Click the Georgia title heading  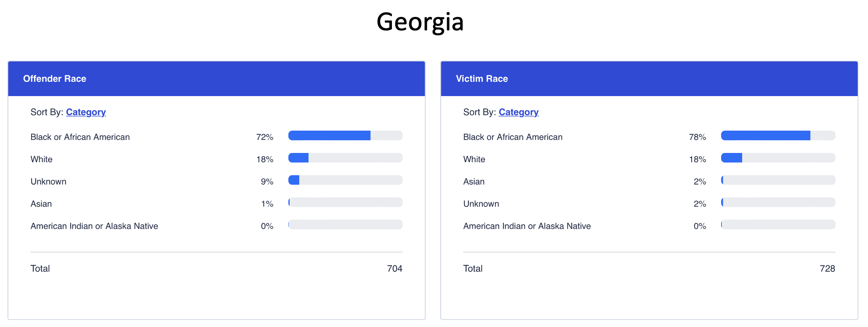tap(420, 22)
